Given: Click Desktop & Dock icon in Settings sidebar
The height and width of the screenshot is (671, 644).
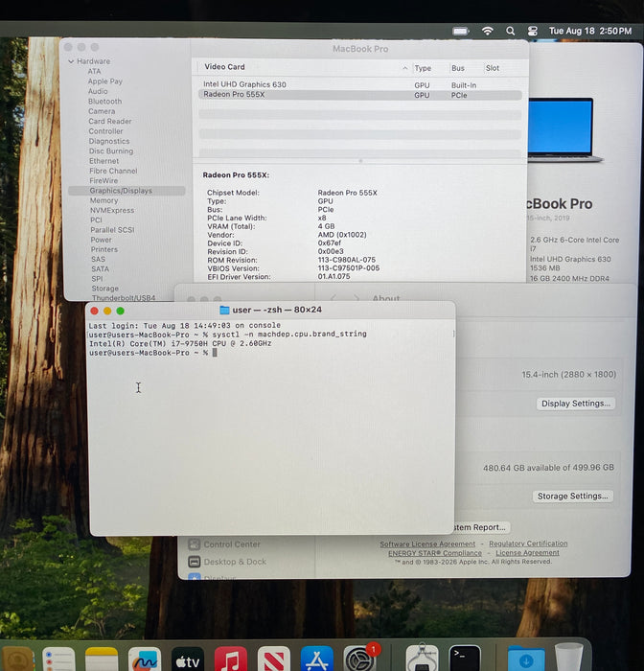Looking at the screenshot, I should coord(195,562).
